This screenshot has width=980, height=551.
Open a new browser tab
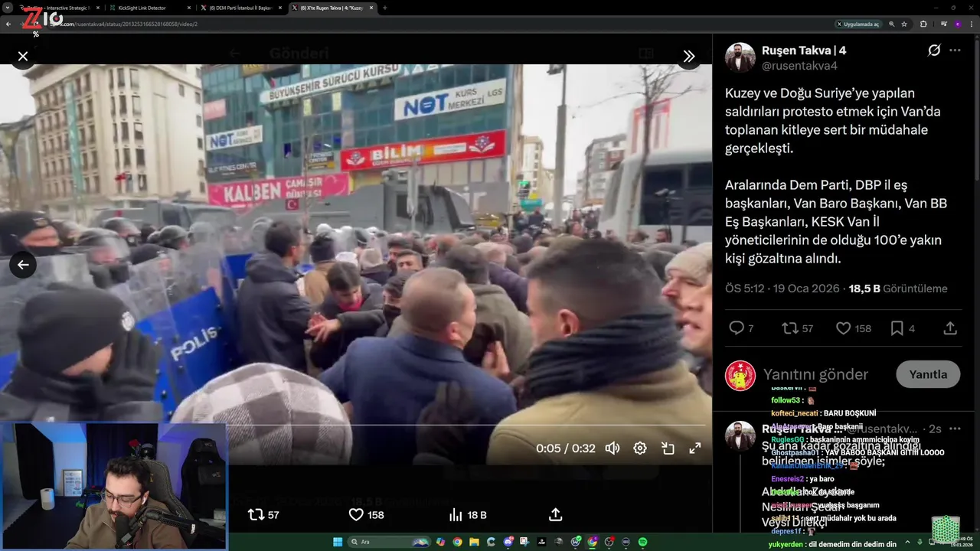[x=384, y=8]
